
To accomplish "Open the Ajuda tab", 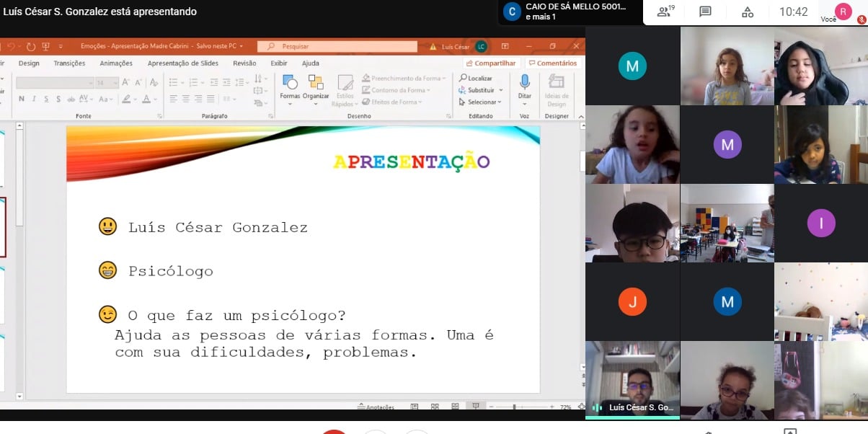I will [311, 63].
